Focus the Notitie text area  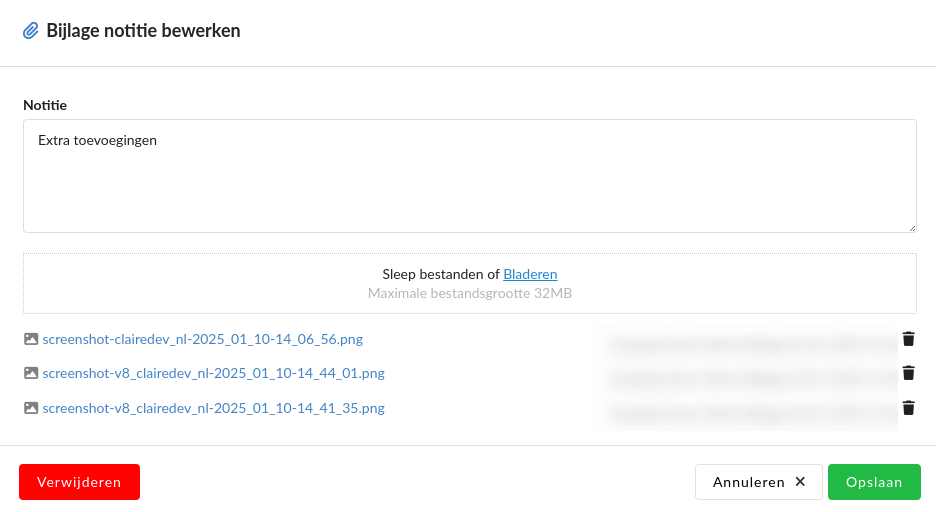pos(469,176)
